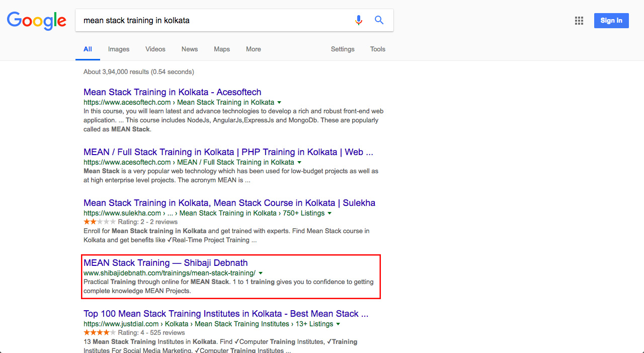Open search Settings menu

click(343, 49)
